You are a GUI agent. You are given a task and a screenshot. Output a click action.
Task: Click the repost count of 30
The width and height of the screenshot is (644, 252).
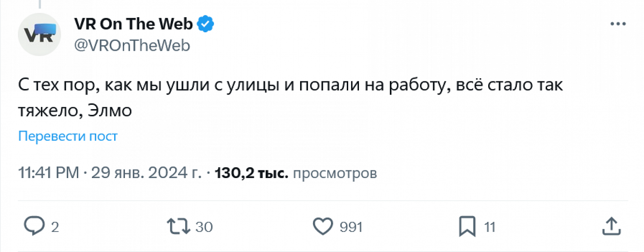coord(204,227)
